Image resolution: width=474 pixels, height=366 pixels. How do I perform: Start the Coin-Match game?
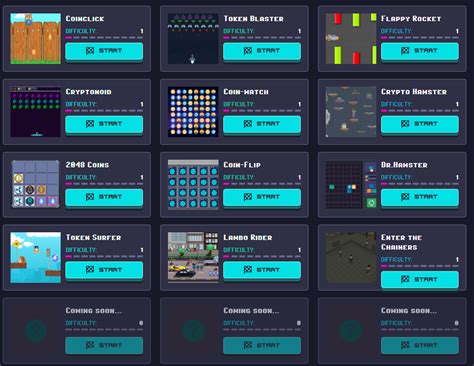[x=262, y=124]
